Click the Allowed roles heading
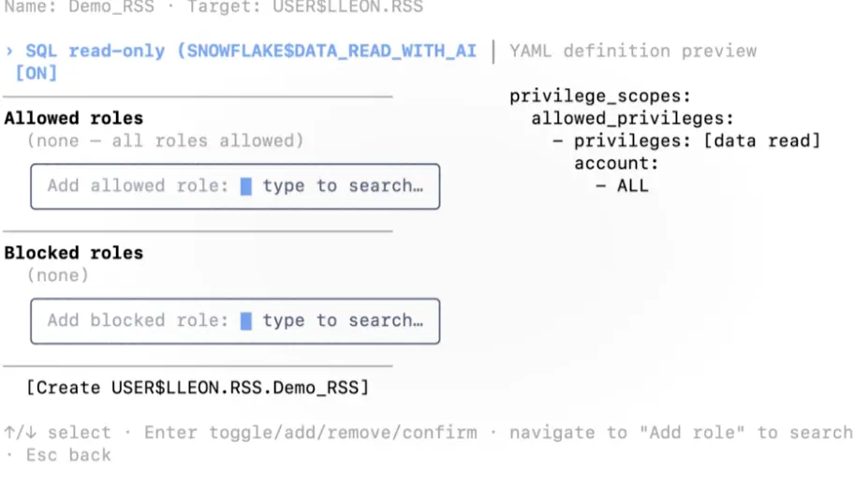 tap(74, 118)
